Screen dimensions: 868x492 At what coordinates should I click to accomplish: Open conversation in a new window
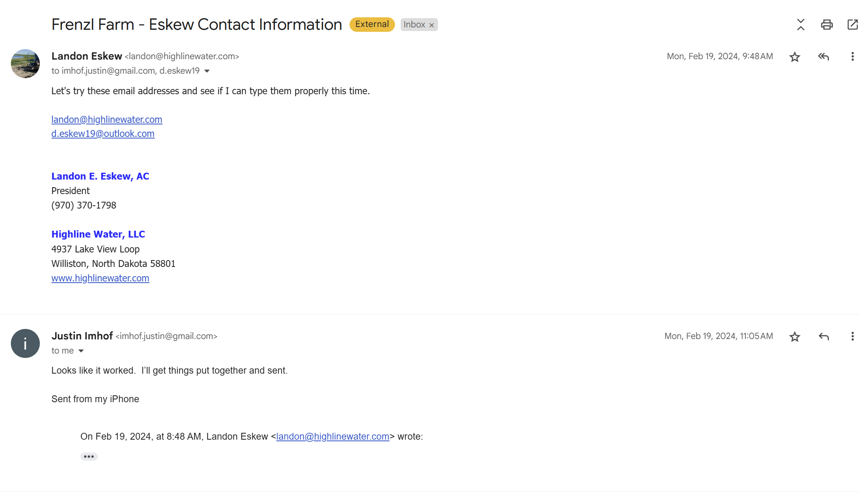tap(852, 25)
